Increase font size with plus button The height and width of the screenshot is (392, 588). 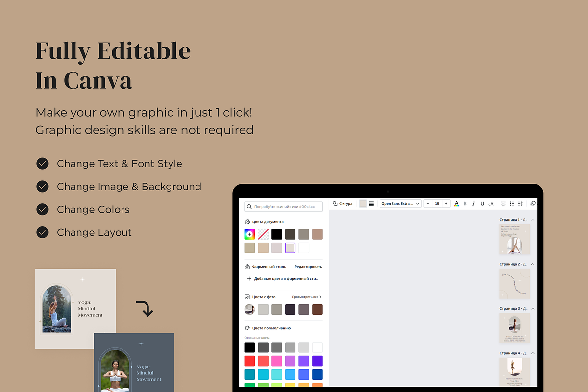[446, 203]
